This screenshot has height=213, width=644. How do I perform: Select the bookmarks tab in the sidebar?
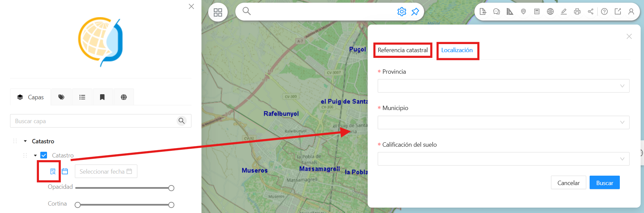(102, 97)
